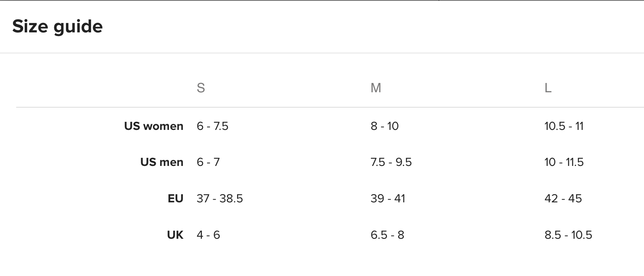Viewport: 644px width, 276px height.
Task: Select the L column header
Action: [548, 88]
